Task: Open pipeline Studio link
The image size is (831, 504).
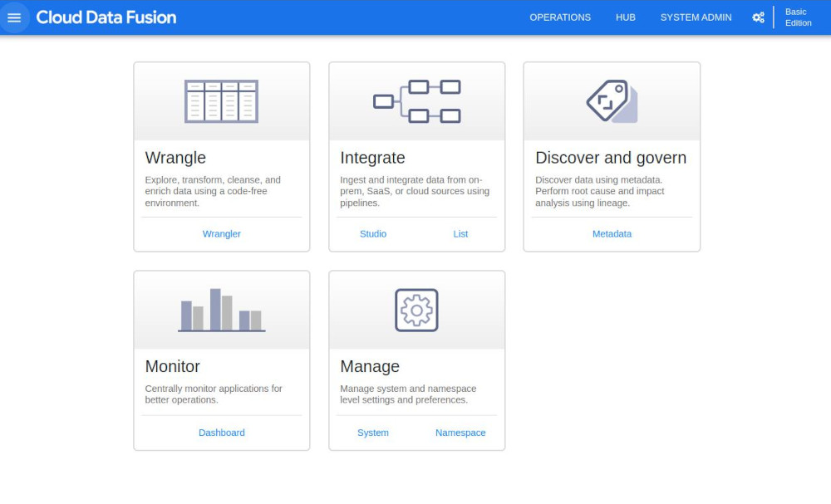Action: [373, 234]
